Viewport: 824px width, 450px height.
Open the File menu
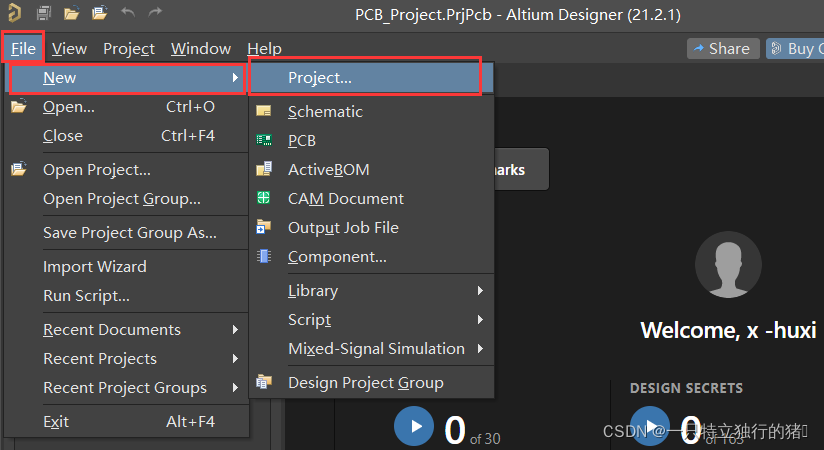click(23, 48)
